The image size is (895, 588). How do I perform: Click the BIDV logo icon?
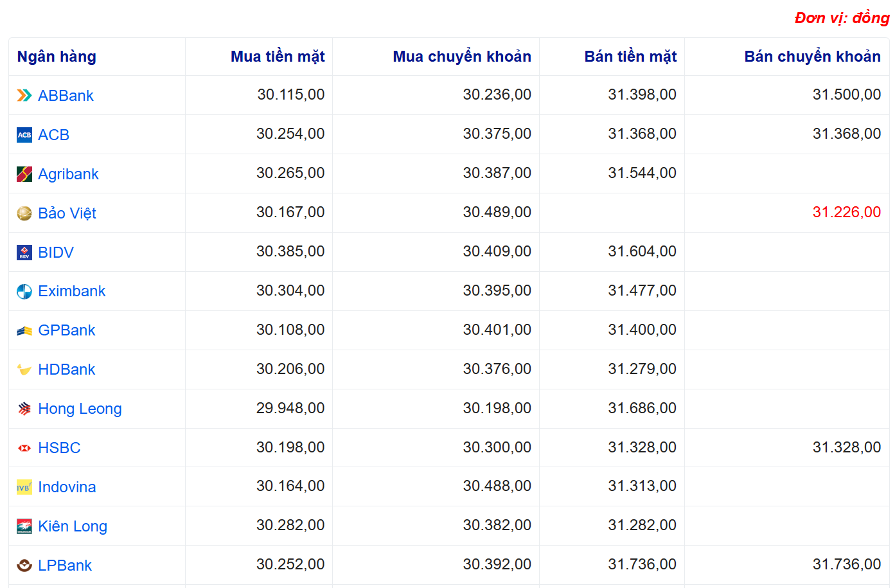click(24, 253)
